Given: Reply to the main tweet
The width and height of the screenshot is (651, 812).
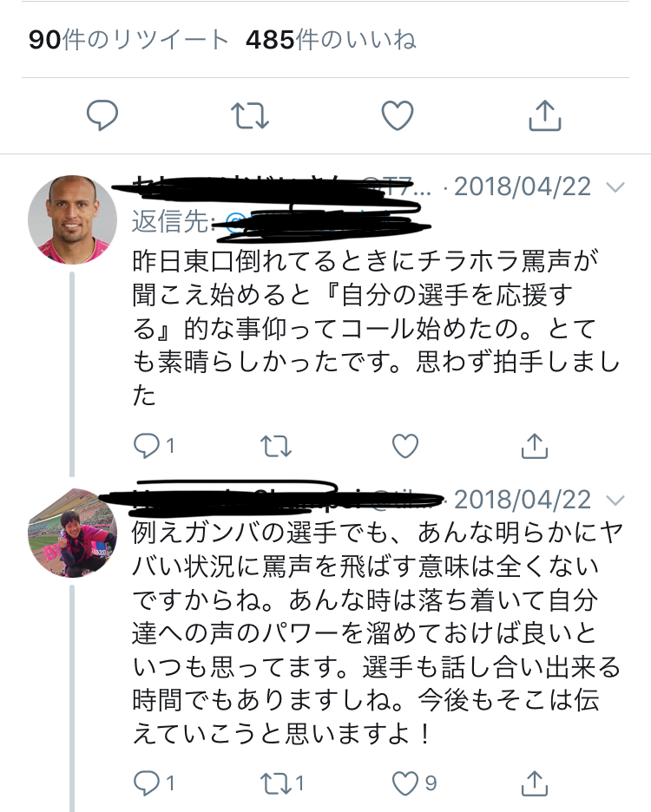Looking at the screenshot, I should pyautogui.click(x=102, y=115).
